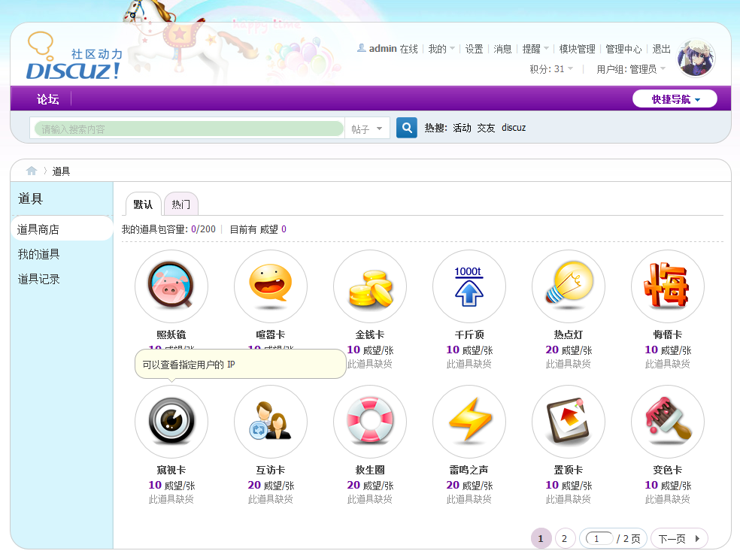Switch to the 热门 tab
This screenshot has width=740, height=560.
(180, 204)
